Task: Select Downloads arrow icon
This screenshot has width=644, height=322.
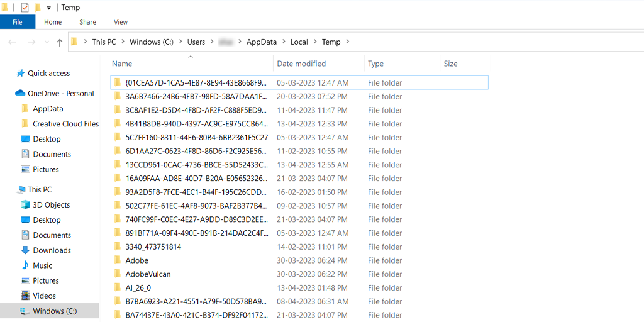Action: point(25,250)
